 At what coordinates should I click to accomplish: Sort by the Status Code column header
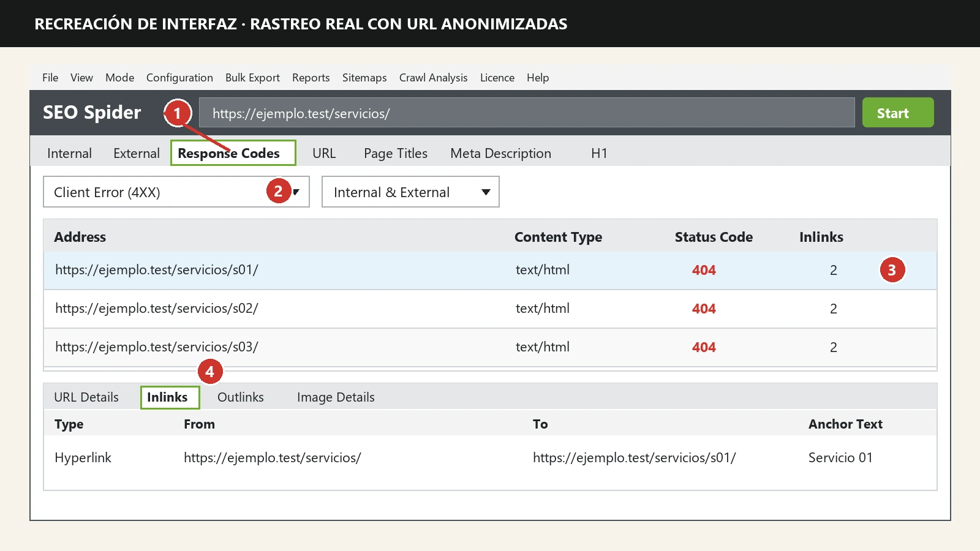(714, 237)
